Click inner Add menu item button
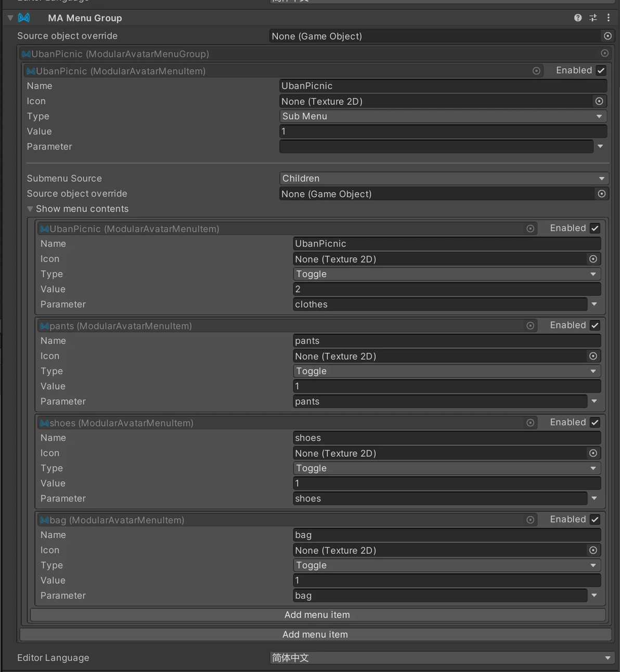The width and height of the screenshot is (620, 672). [317, 615]
